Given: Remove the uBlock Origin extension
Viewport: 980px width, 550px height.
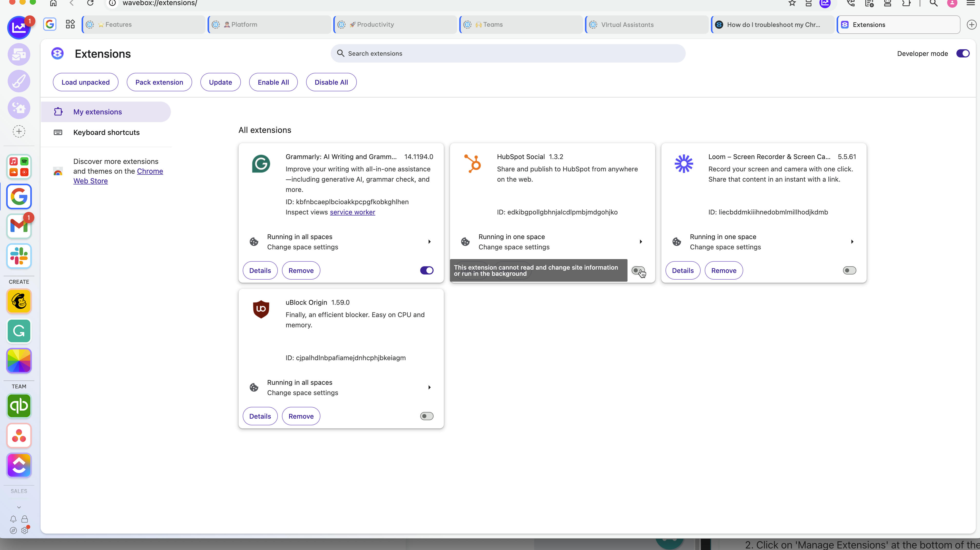Looking at the screenshot, I should click(301, 416).
